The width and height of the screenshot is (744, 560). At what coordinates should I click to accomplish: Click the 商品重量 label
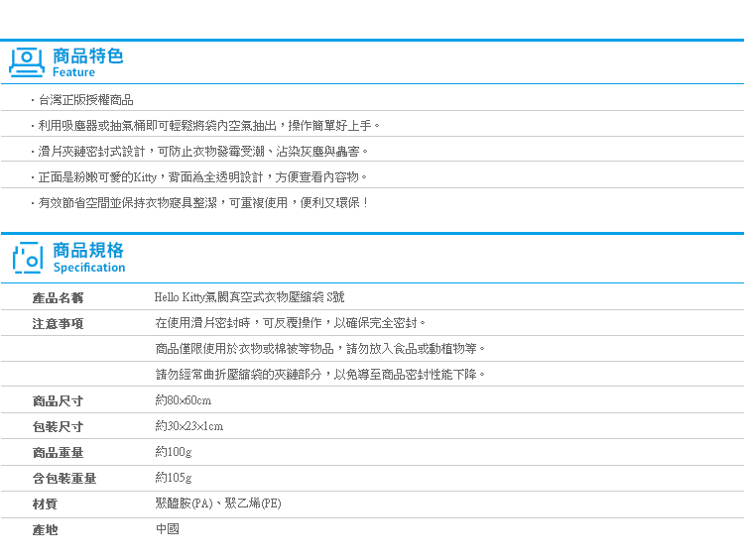pos(58,452)
